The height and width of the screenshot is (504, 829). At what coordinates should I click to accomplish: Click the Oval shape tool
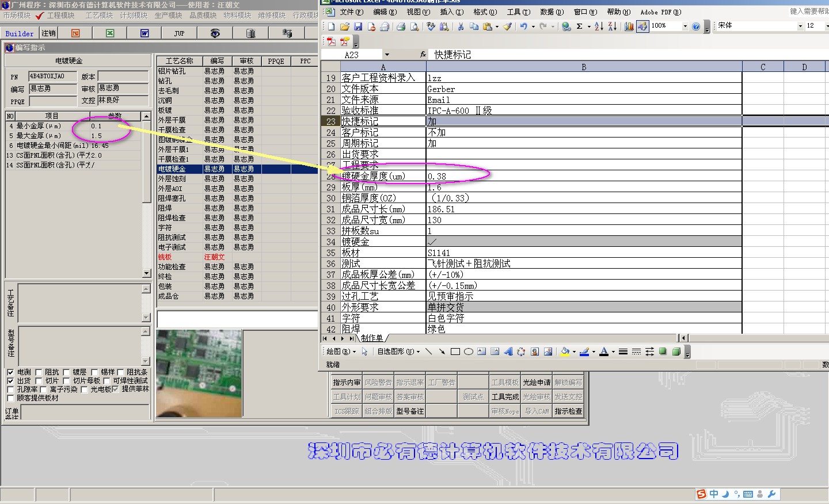(469, 352)
